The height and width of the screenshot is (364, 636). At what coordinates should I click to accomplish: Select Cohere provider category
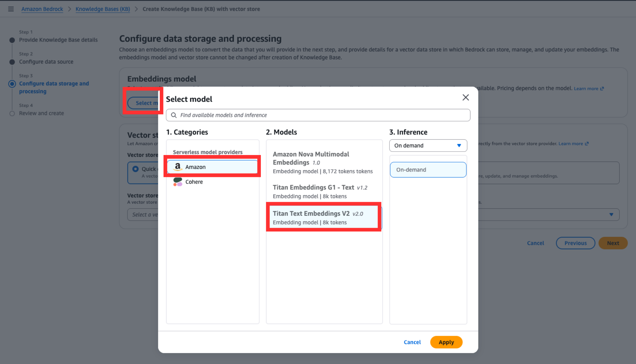[x=212, y=182]
